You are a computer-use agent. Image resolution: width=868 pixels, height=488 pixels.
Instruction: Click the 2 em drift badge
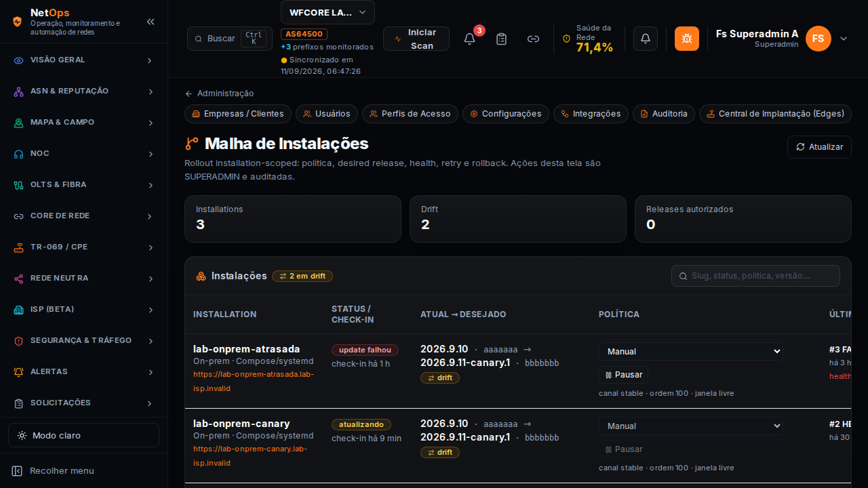pyautogui.click(x=302, y=276)
